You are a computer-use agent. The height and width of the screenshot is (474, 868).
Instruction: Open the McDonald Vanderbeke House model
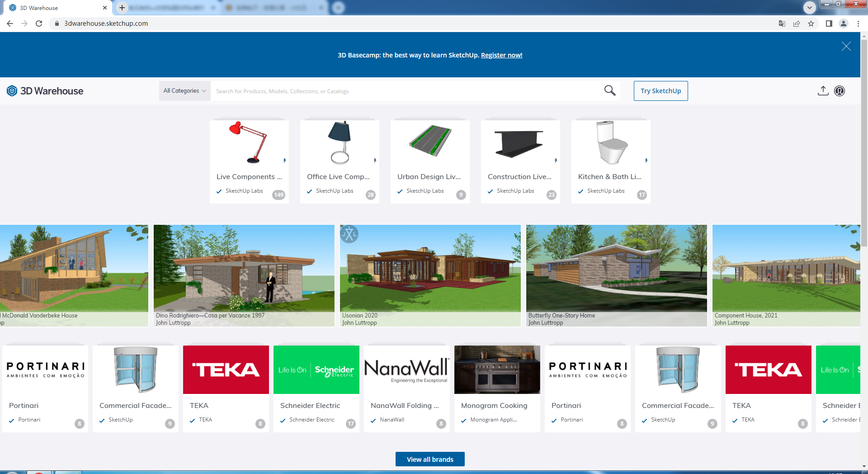coord(74,275)
